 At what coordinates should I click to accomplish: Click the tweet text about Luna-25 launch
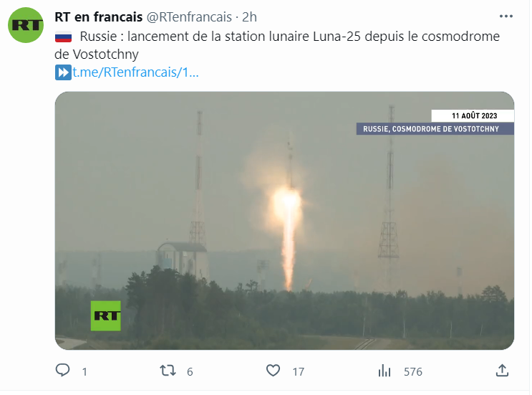(x=277, y=45)
